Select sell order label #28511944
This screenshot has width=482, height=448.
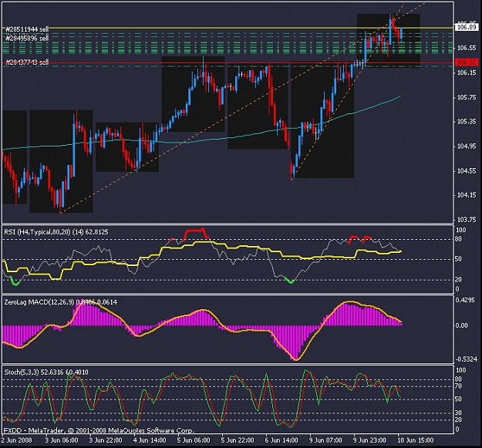pos(27,29)
